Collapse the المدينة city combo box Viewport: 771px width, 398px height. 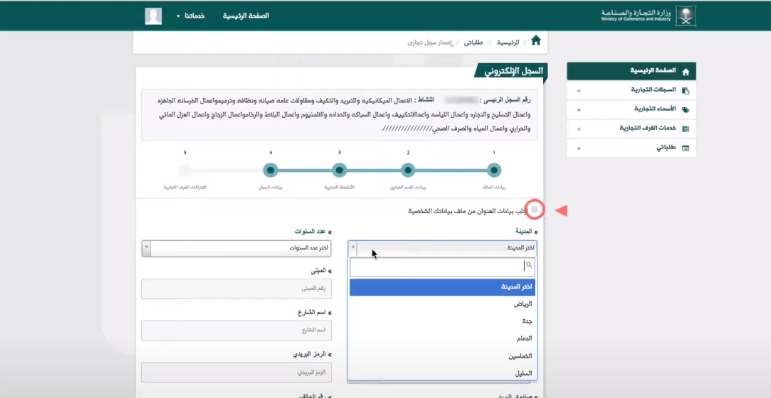(442, 248)
